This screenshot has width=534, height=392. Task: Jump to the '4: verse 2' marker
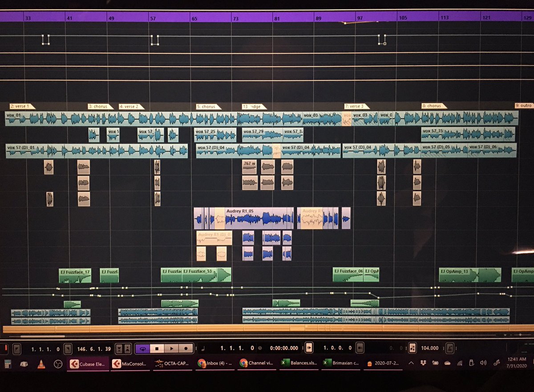point(131,106)
